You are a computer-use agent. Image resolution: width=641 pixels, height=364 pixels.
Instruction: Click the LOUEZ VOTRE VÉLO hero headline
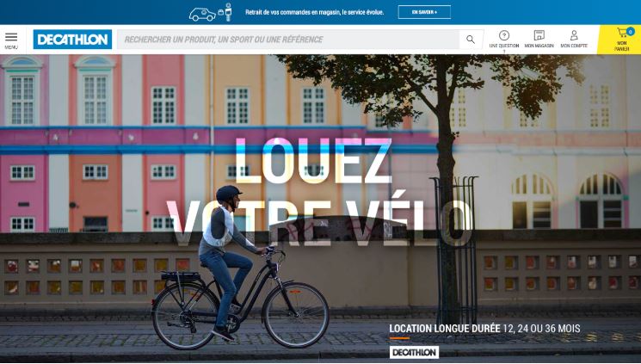click(x=320, y=192)
